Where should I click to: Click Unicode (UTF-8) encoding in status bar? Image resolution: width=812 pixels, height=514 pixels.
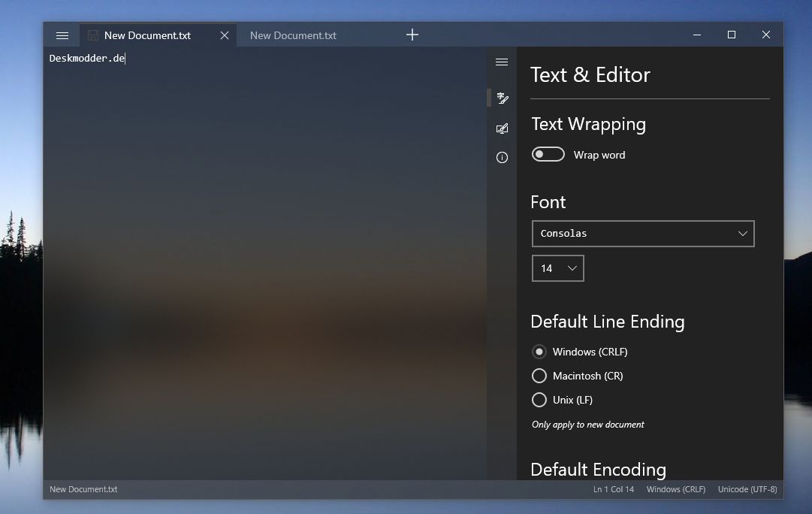pos(747,489)
